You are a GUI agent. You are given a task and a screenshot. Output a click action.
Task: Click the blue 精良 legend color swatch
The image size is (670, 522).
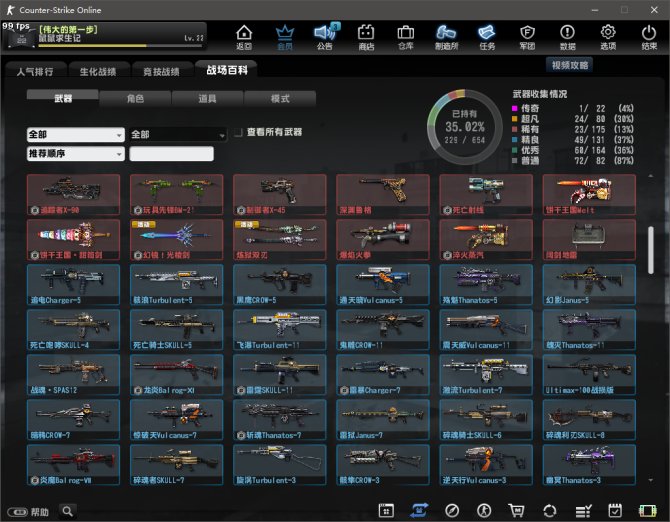tap(514, 140)
